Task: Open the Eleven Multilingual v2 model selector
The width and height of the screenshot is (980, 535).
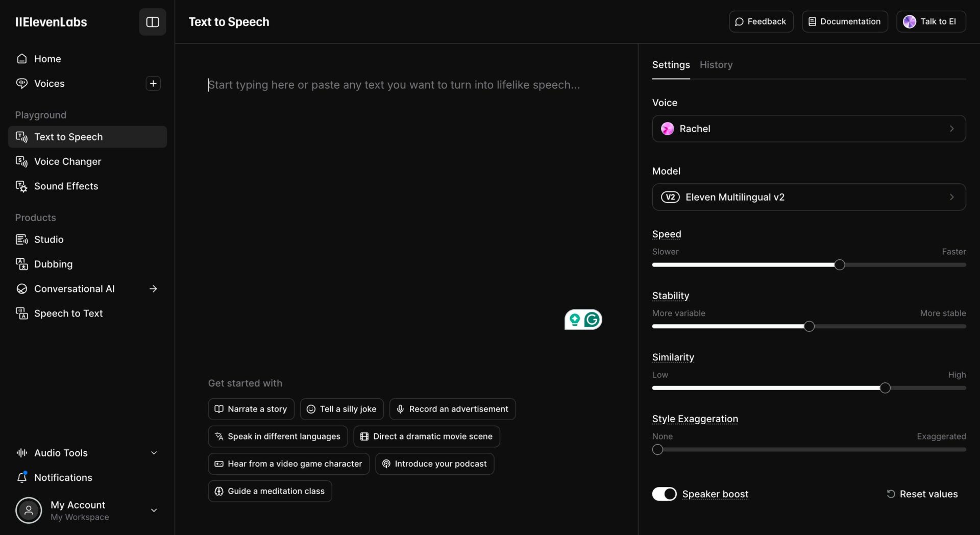Action: tap(809, 197)
